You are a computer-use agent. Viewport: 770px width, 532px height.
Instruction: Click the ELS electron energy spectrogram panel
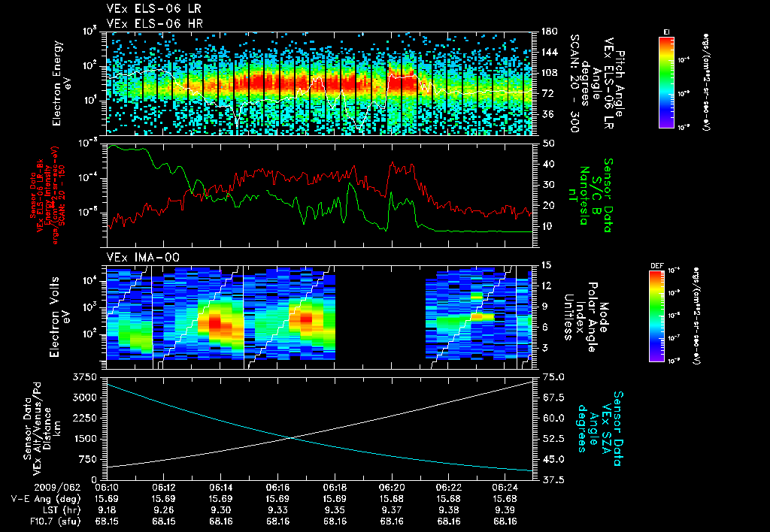320,83
